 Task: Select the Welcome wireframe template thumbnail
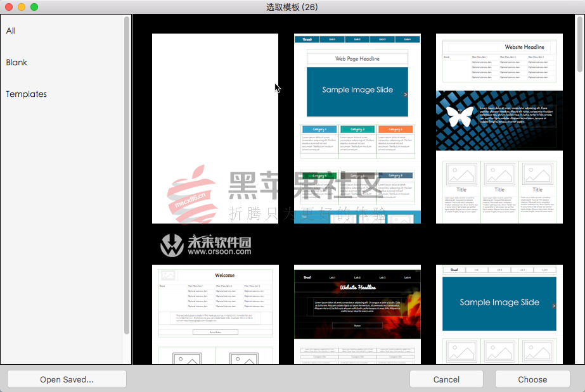click(x=215, y=315)
